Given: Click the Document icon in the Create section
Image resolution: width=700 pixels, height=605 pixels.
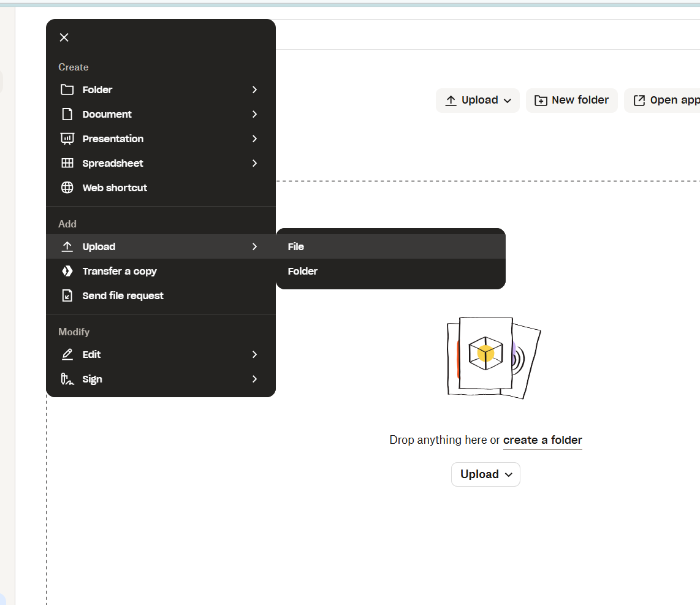Looking at the screenshot, I should pyautogui.click(x=67, y=114).
